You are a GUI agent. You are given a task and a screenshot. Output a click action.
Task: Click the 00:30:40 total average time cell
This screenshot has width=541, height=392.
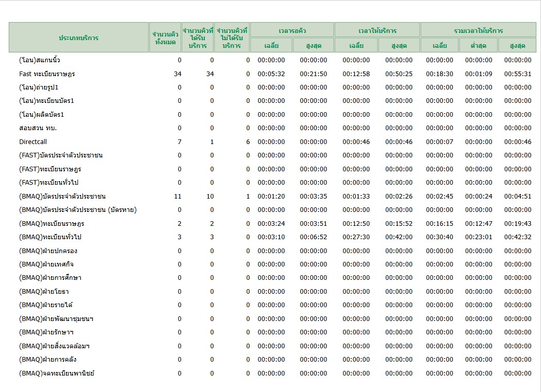(x=440, y=237)
